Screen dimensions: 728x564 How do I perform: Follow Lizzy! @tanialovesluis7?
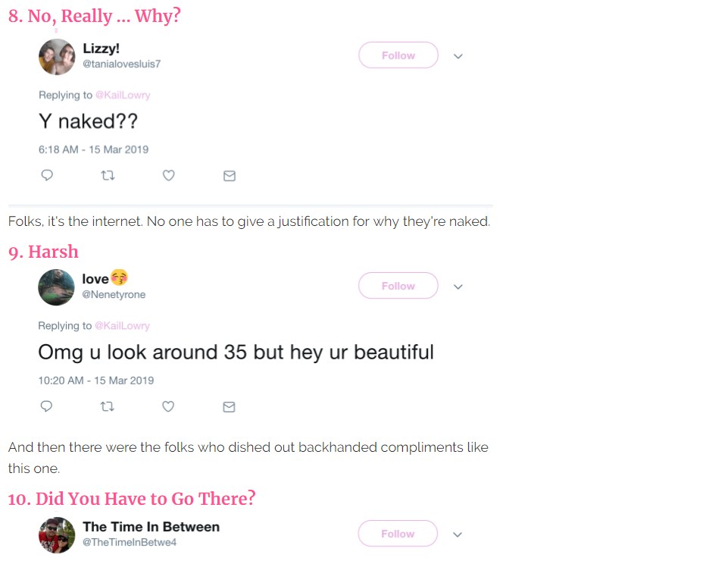click(398, 55)
